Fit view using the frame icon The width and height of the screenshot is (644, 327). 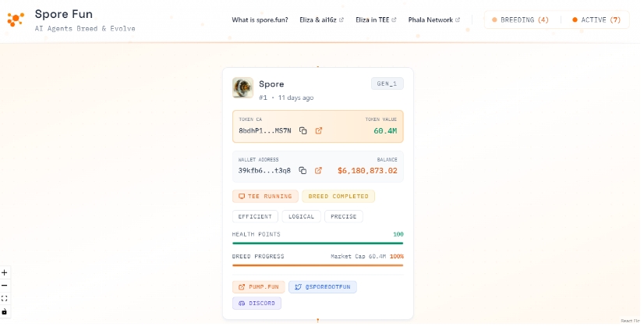(x=5, y=299)
